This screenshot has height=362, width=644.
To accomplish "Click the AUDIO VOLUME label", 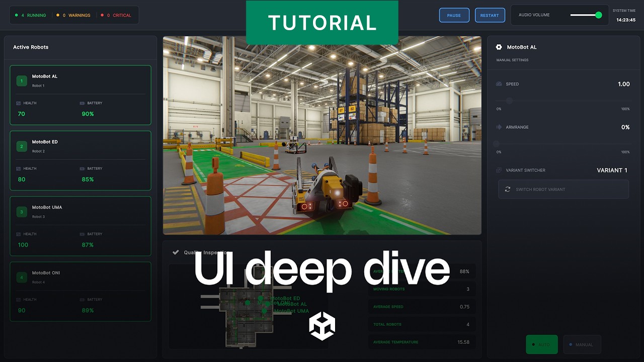I will click(534, 15).
